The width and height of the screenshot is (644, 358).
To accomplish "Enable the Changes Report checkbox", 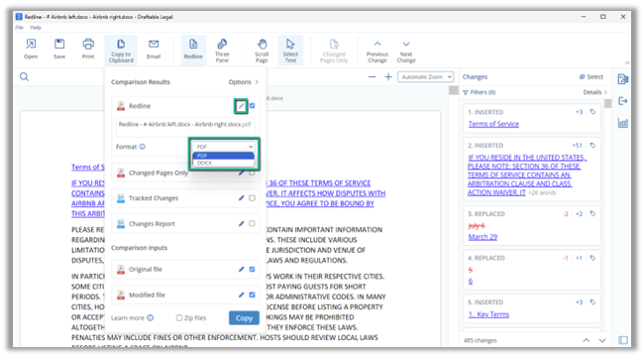I will [253, 223].
